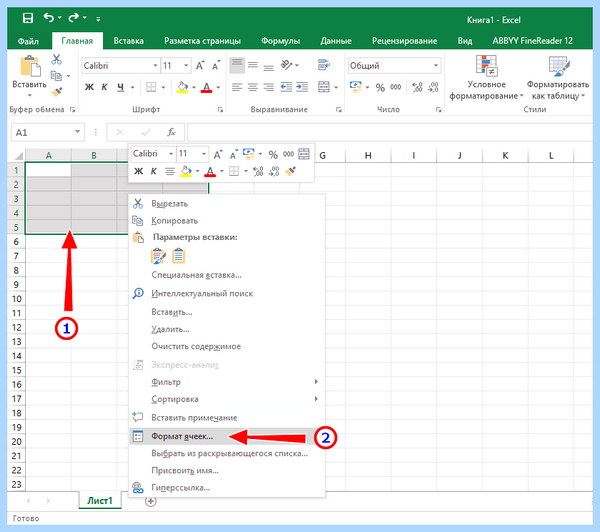The height and width of the screenshot is (532, 600).
Task: Apply thousands separator 000 in ribbon
Action: click(396, 87)
